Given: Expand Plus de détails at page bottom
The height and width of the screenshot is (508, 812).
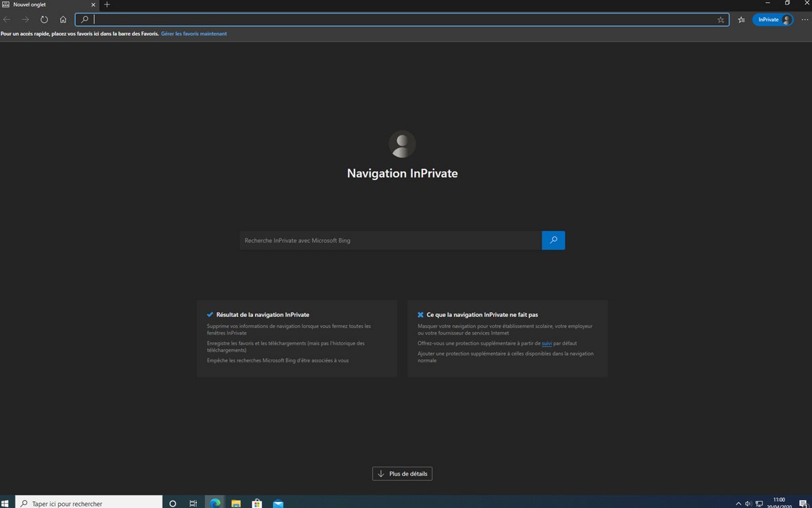Looking at the screenshot, I should tap(402, 473).
